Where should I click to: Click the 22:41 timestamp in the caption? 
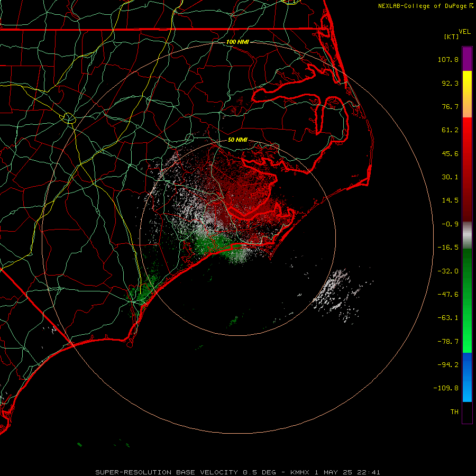point(370,472)
